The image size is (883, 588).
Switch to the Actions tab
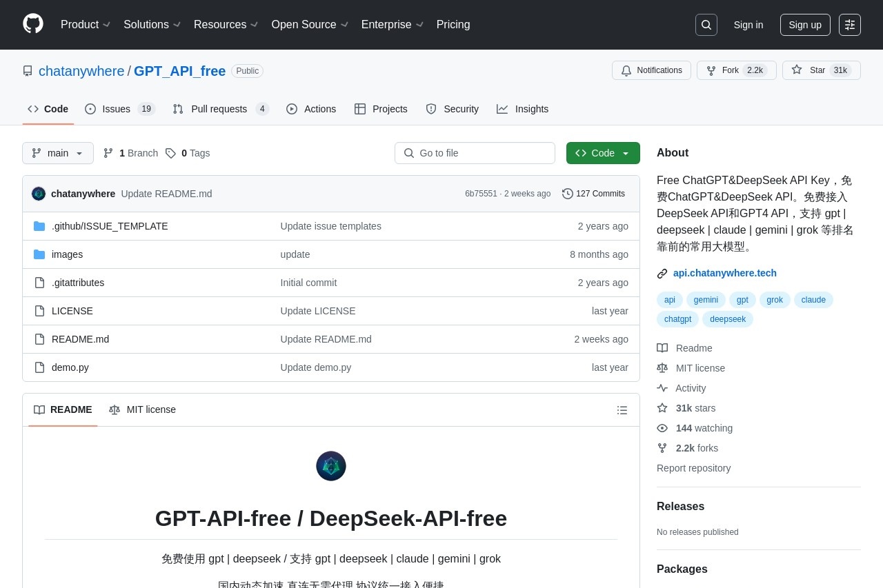pyautogui.click(x=311, y=109)
